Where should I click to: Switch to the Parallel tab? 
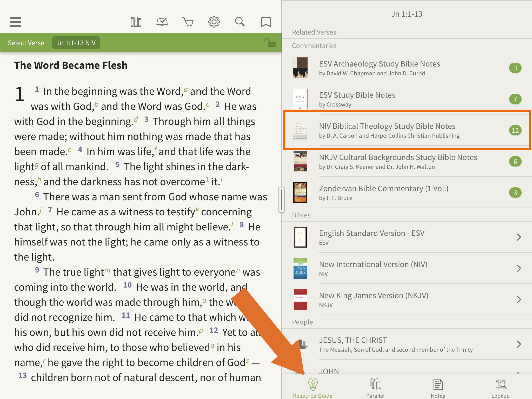tap(375, 388)
